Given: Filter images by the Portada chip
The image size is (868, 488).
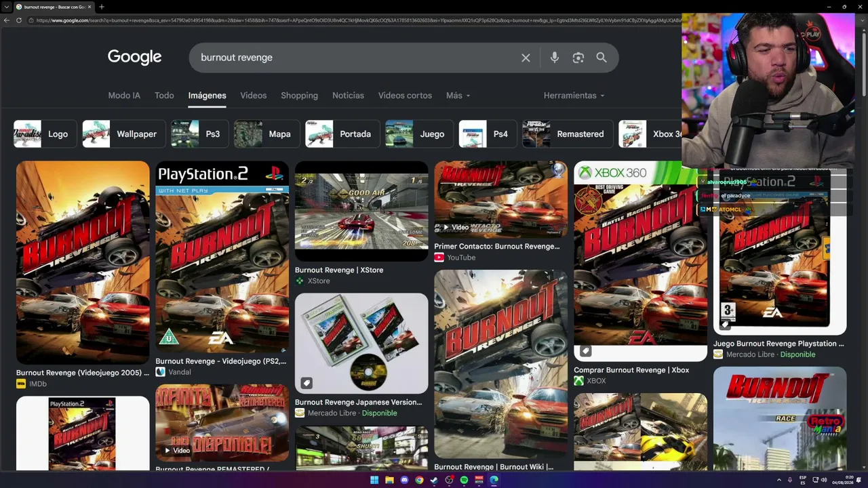Looking at the screenshot, I should pyautogui.click(x=342, y=134).
